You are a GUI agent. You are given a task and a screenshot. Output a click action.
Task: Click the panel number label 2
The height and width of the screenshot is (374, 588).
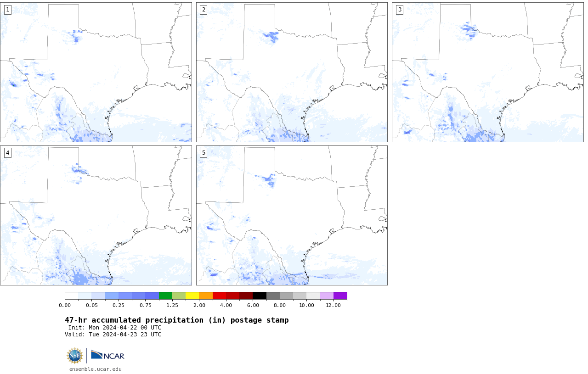tap(204, 10)
